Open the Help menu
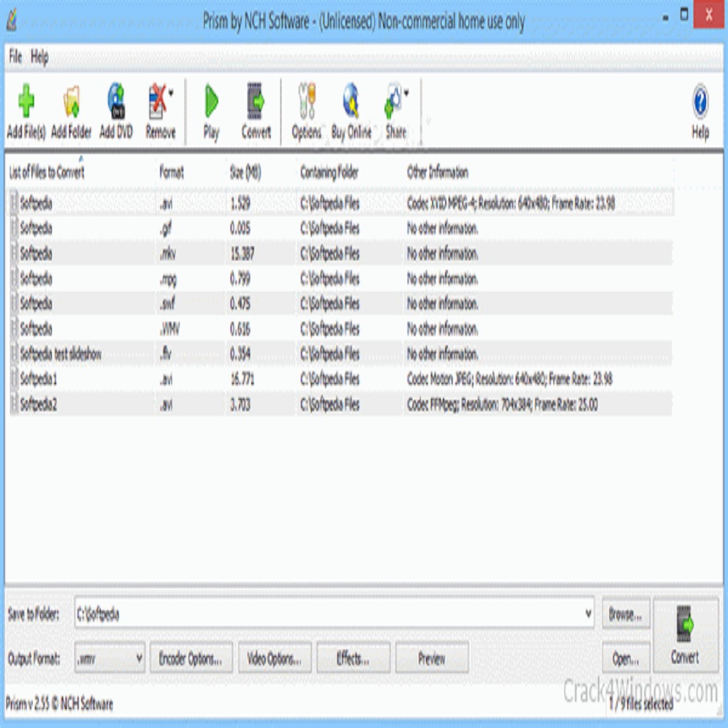728x728 pixels. pos(40,57)
